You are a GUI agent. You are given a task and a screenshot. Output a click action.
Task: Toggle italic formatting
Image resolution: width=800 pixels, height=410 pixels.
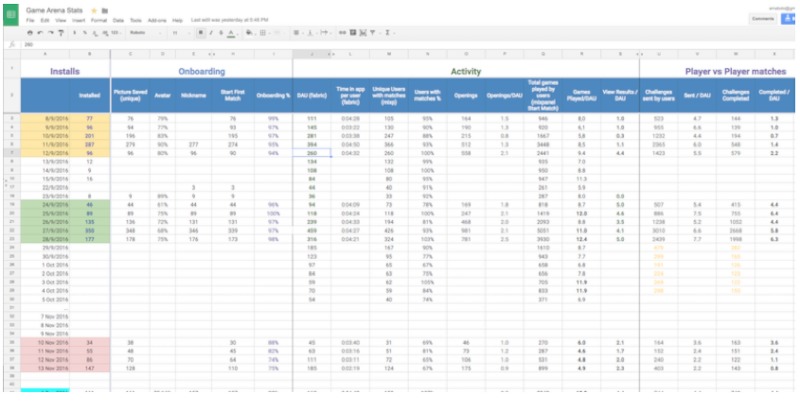point(211,33)
